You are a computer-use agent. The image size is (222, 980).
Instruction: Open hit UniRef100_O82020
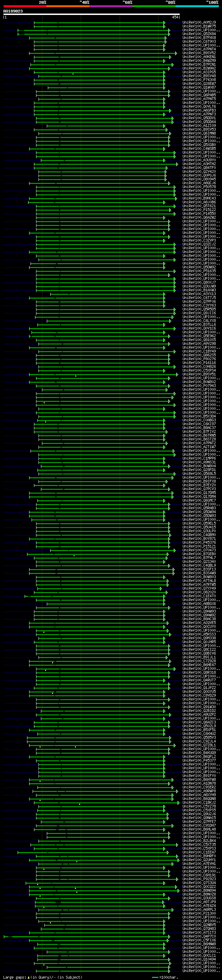[x=199, y=592]
